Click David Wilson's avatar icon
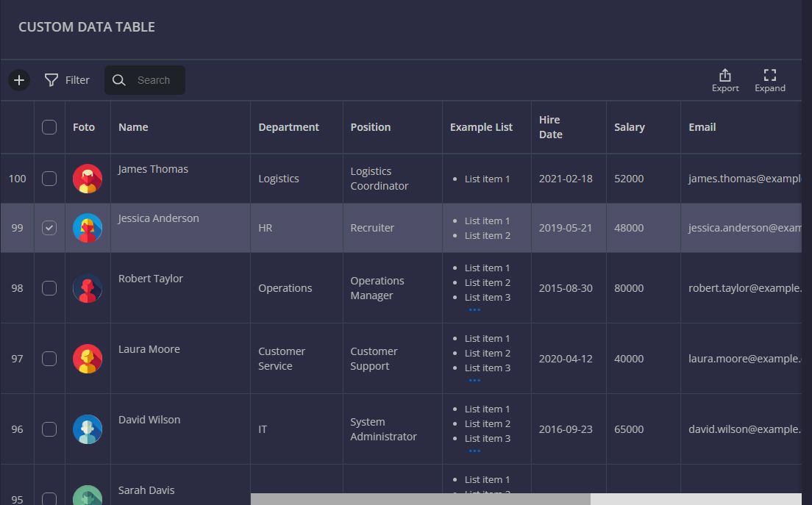The height and width of the screenshot is (505, 812). [88, 429]
